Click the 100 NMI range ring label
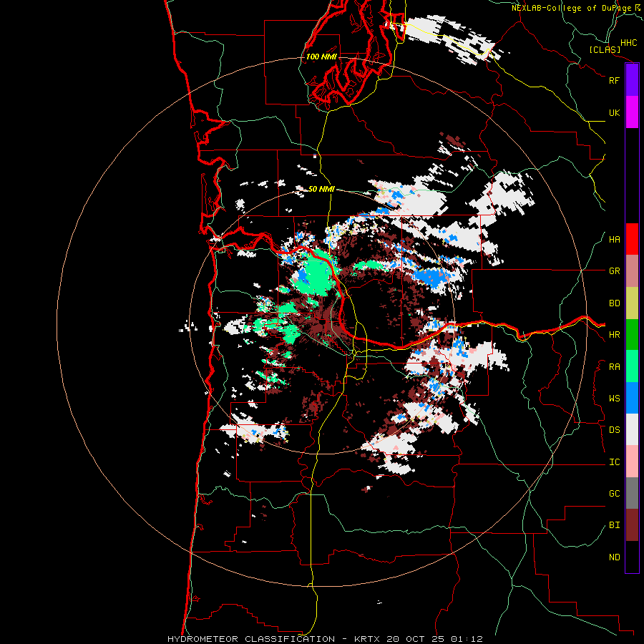 point(321,57)
